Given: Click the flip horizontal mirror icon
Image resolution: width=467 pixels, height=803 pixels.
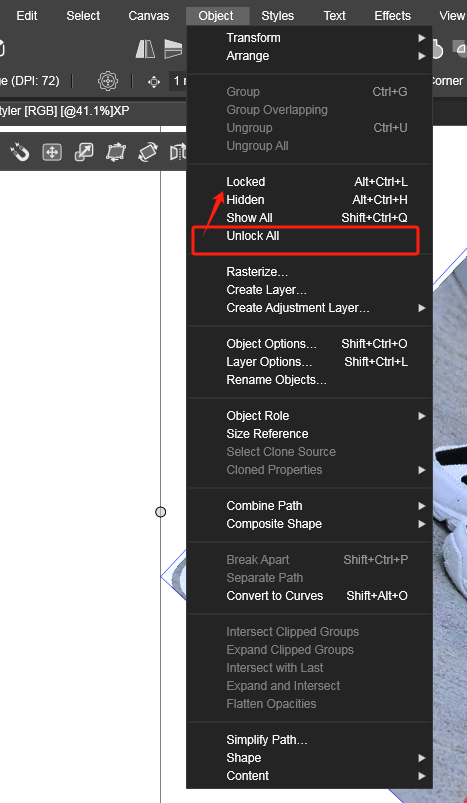Looking at the screenshot, I should tap(145, 49).
